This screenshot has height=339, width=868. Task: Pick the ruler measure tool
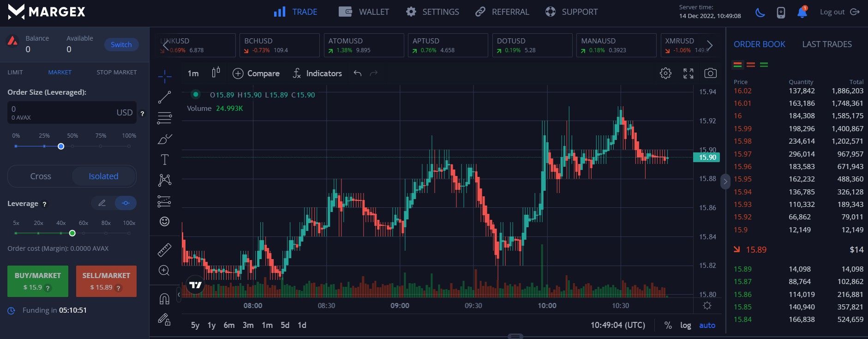[x=164, y=250]
